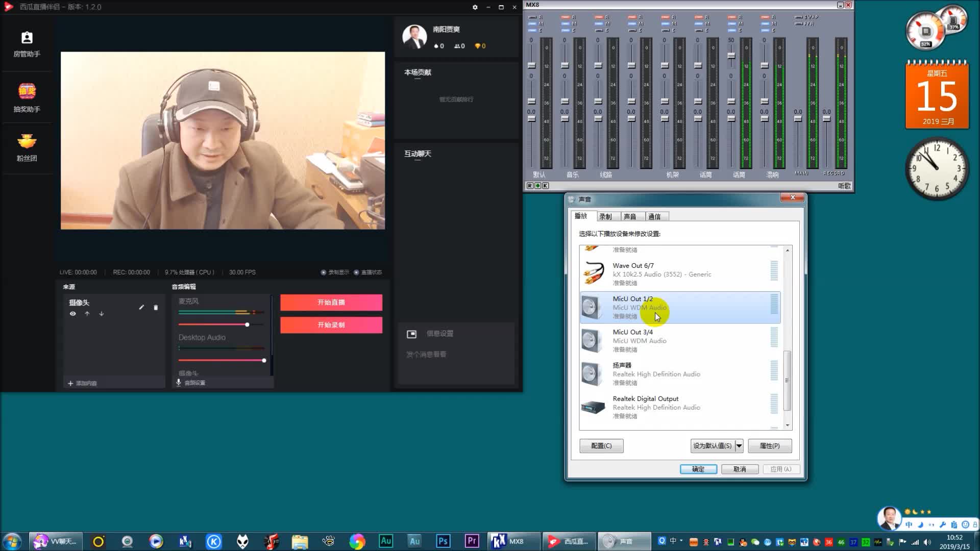Image resolution: width=980 pixels, height=551 pixels.
Task: Open the 粉丝团 fan club panel
Action: pos(27,147)
